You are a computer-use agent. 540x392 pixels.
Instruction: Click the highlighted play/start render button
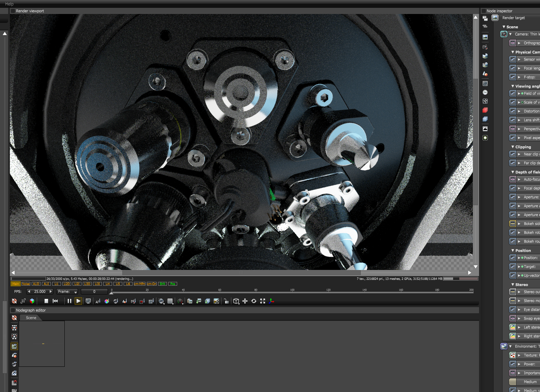click(78, 301)
